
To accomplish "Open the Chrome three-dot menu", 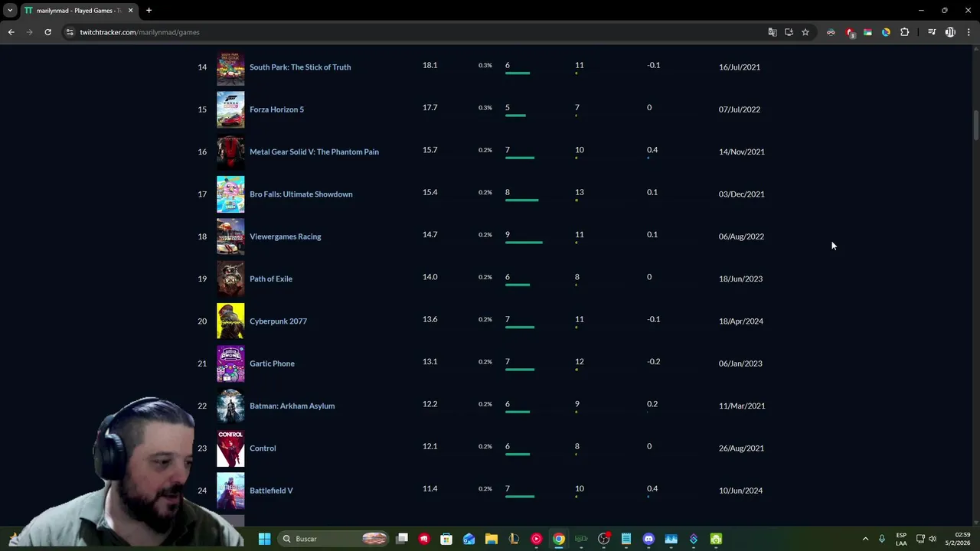I will 969,32.
